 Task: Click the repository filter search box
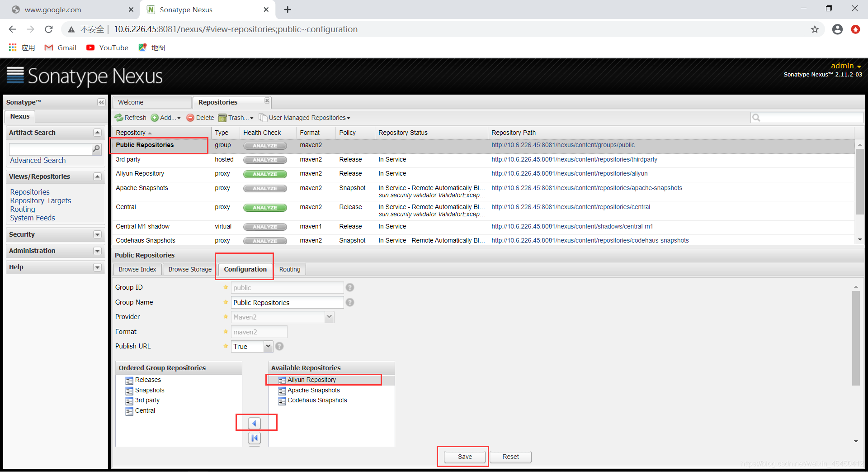[x=807, y=118]
